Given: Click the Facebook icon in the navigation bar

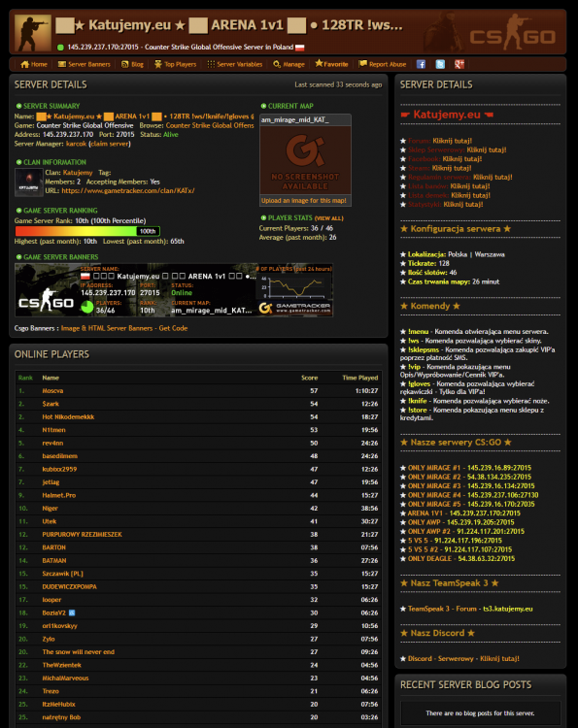Looking at the screenshot, I should (421, 64).
